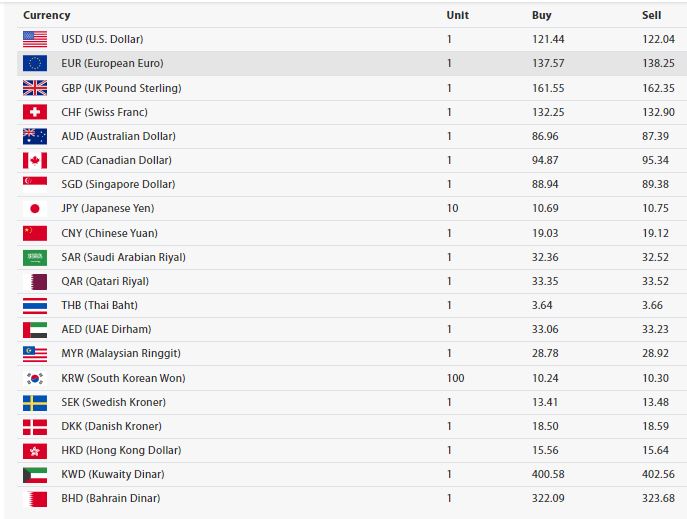Select the Australian flag icon
Viewport: 687px width, 519px height.
pos(35,136)
